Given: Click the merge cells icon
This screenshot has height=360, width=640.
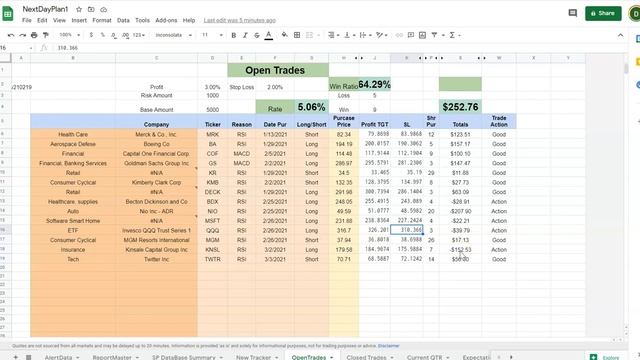Looking at the screenshot, I should tap(309, 36).
